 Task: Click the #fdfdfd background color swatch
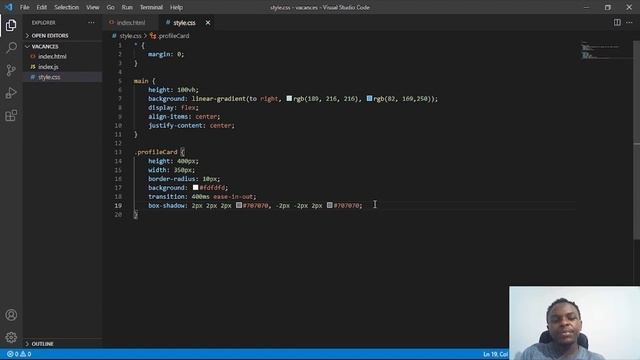pos(196,187)
